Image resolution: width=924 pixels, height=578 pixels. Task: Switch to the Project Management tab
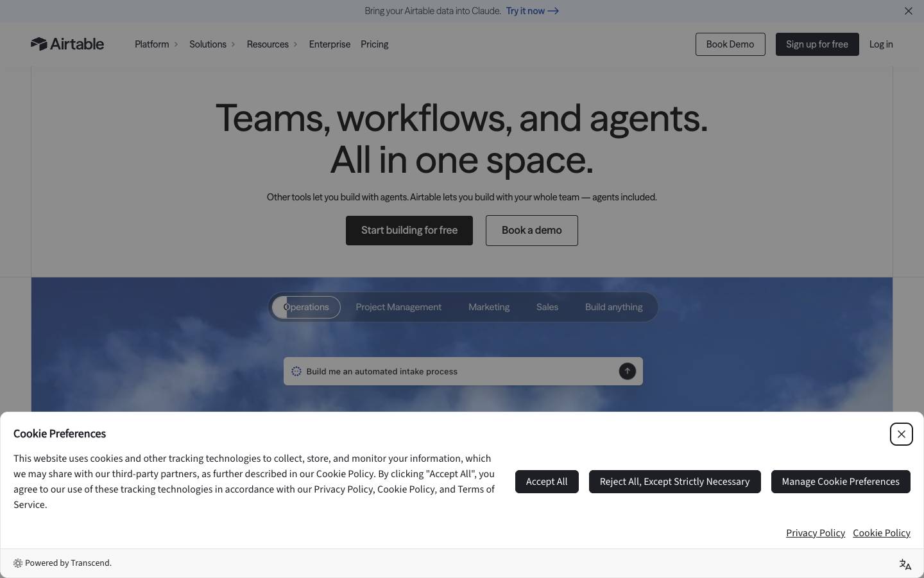[398, 307]
